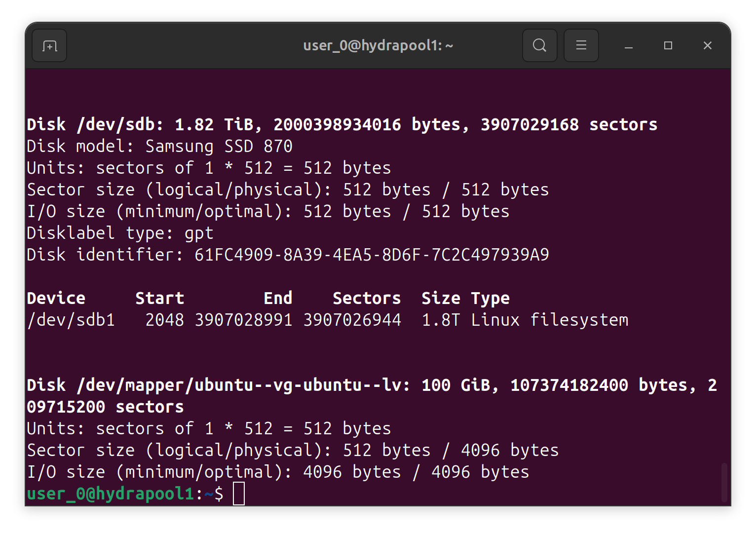Screen dimensions: 756x534
Task: Open the hamburger main menu
Action: coord(581,46)
